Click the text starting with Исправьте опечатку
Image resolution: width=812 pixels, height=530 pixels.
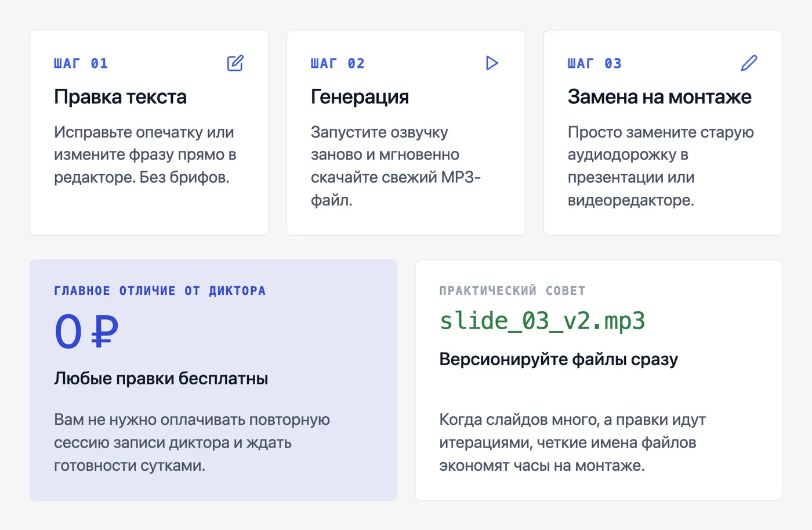(x=145, y=154)
